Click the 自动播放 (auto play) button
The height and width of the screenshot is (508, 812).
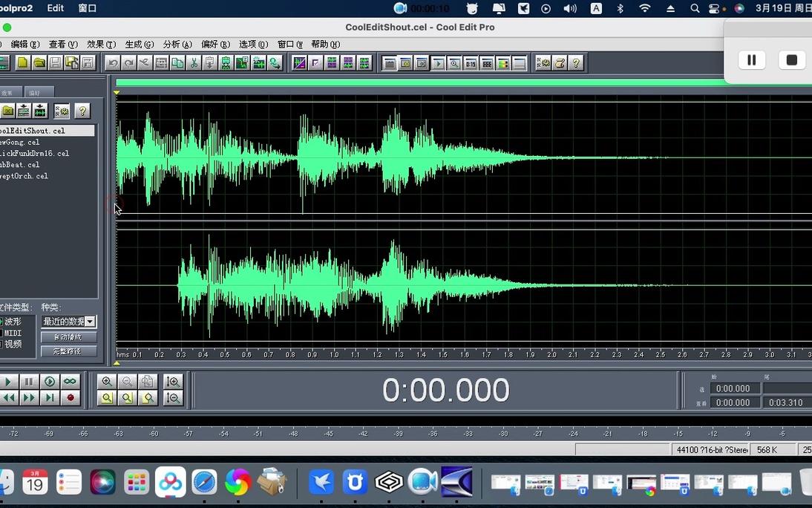coord(68,337)
